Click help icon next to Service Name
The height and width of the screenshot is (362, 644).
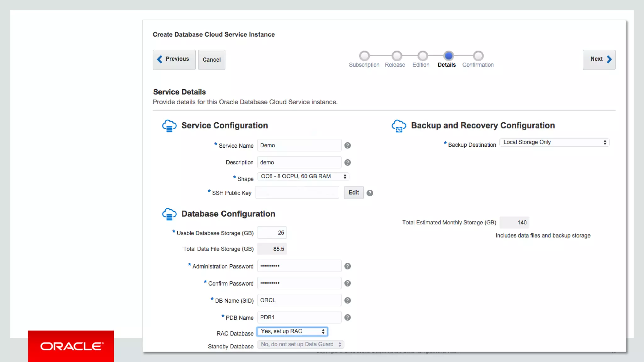347,145
